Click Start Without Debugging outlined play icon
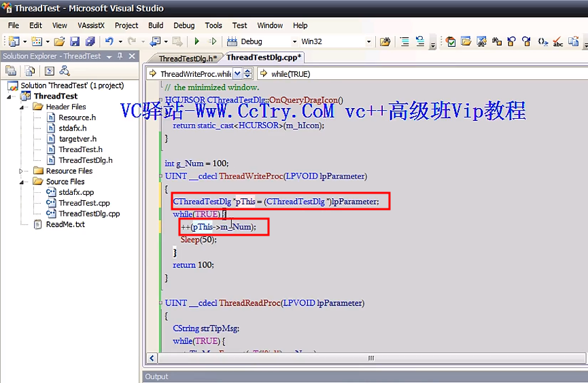This screenshot has width=588, height=383. [x=213, y=41]
